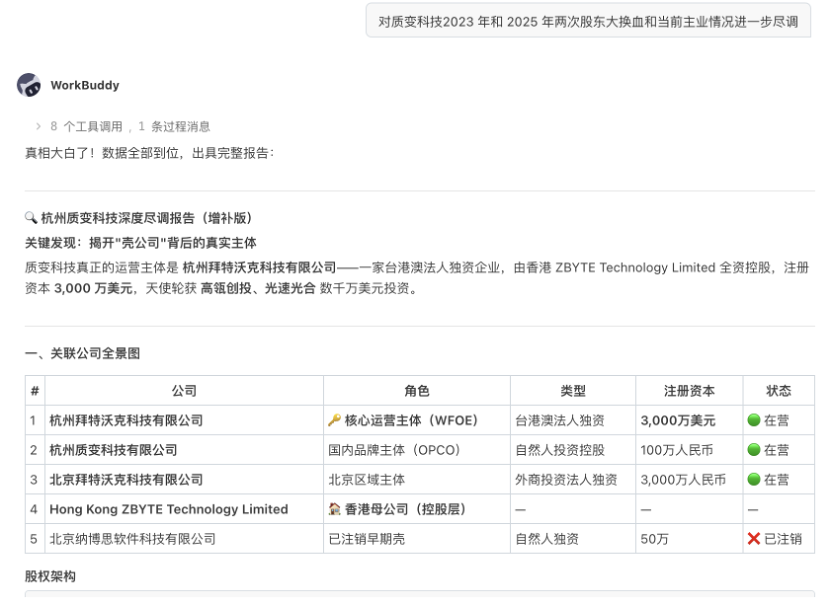Click green status dot for 杭州质变科技有限公司
The height and width of the screenshot is (606, 832).
754,450
